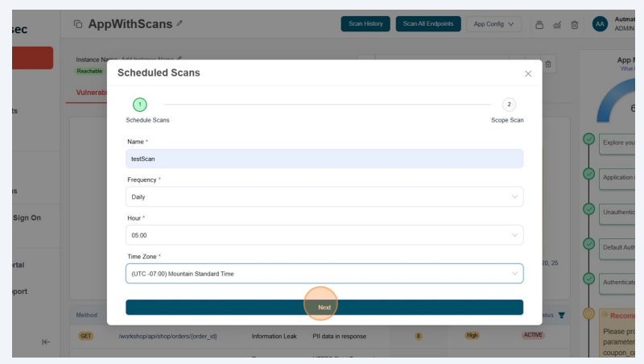Image resolution: width=644 pixels, height=364 pixels.
Task: Open the /workshop/api/shop/orders endpoint link
Action: tap(167, 336)
